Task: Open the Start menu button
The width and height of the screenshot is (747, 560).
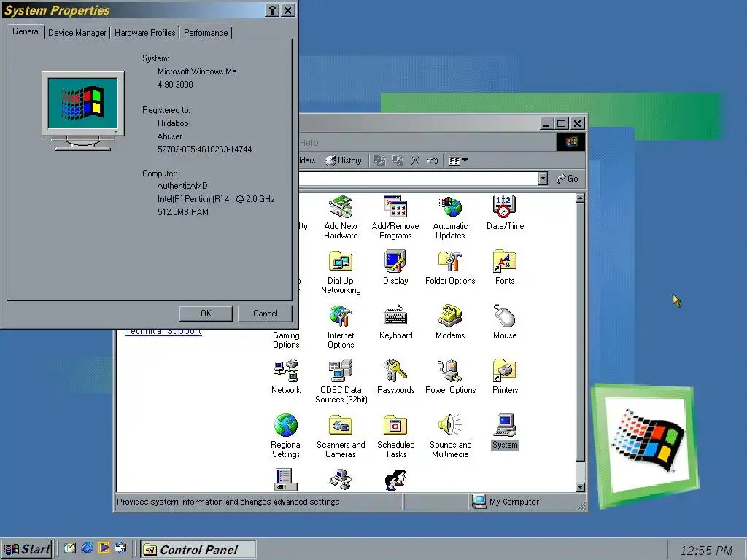Action: 28,550
